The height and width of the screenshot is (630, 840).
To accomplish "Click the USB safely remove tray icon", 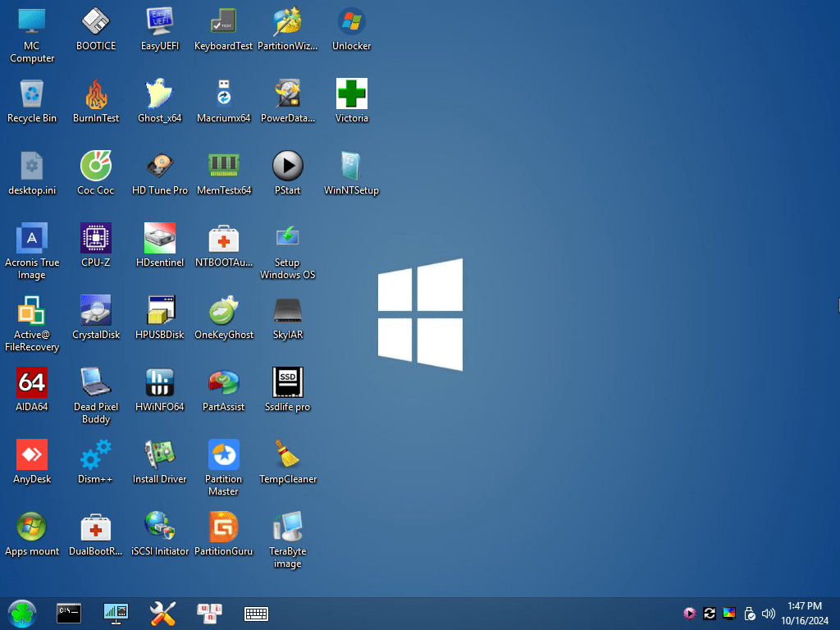I will tap(750, 614).
